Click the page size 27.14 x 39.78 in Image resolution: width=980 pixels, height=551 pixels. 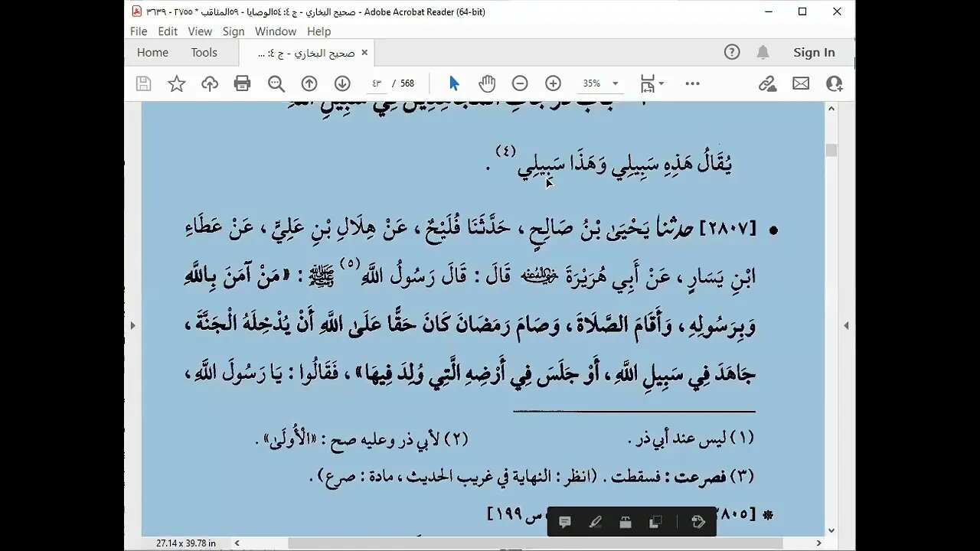click(185, 543)
